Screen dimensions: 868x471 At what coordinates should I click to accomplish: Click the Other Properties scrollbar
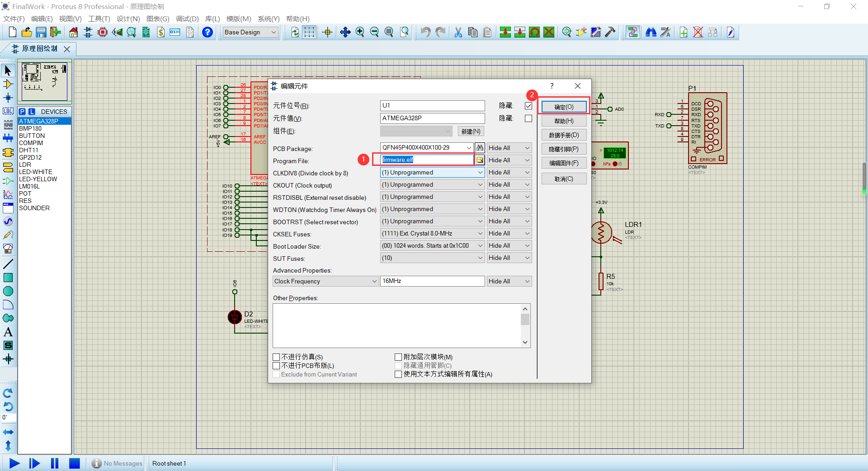coord(525,325)
